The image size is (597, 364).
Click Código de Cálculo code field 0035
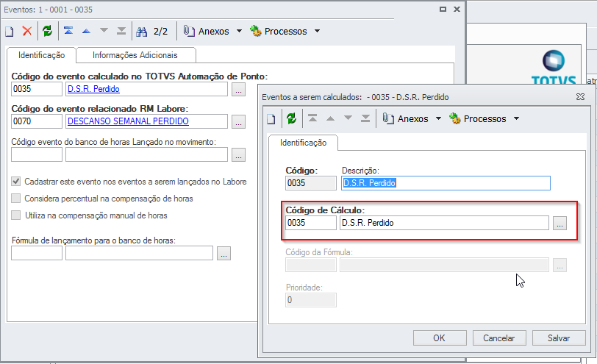311,223
